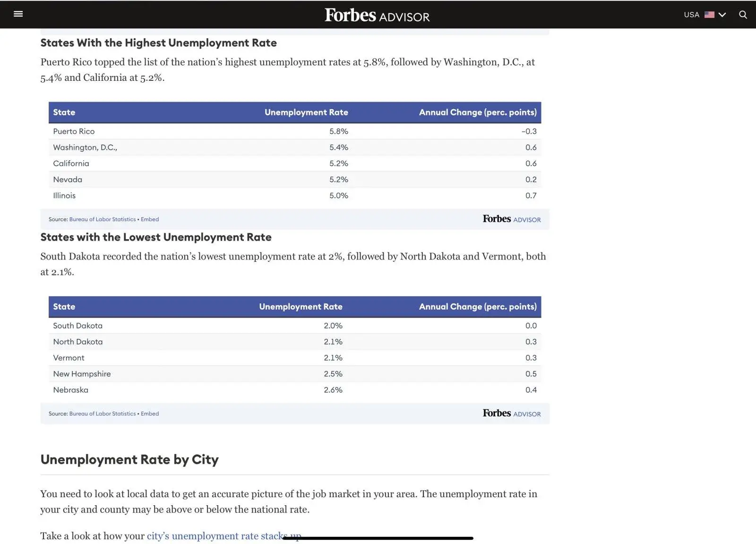The height and width of the screenshot is (544, 756).
Task: Click Unemployment Rate header in highest-rate table
Action: [306, 112]
